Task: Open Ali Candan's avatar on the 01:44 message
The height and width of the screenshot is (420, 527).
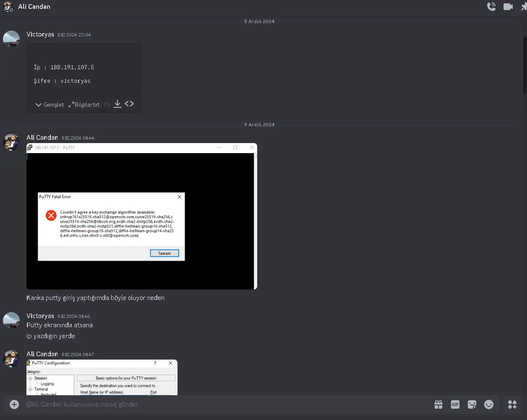Action: click(11, 142)
